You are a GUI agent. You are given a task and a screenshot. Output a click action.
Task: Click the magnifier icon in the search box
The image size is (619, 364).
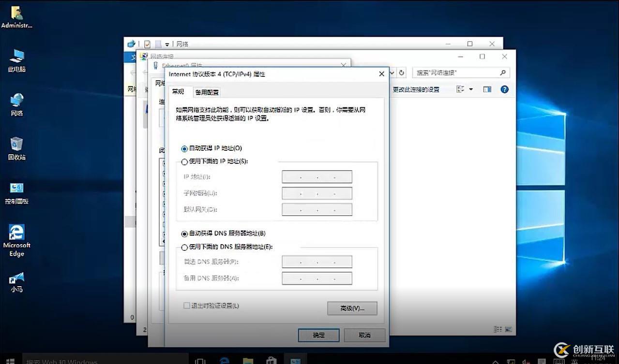point(503,73)
